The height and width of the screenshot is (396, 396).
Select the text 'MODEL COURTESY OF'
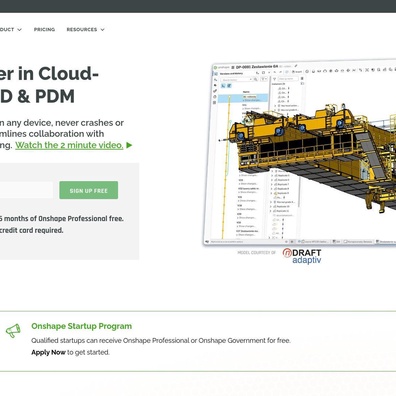pyautogui.click(x=257, y=253)
